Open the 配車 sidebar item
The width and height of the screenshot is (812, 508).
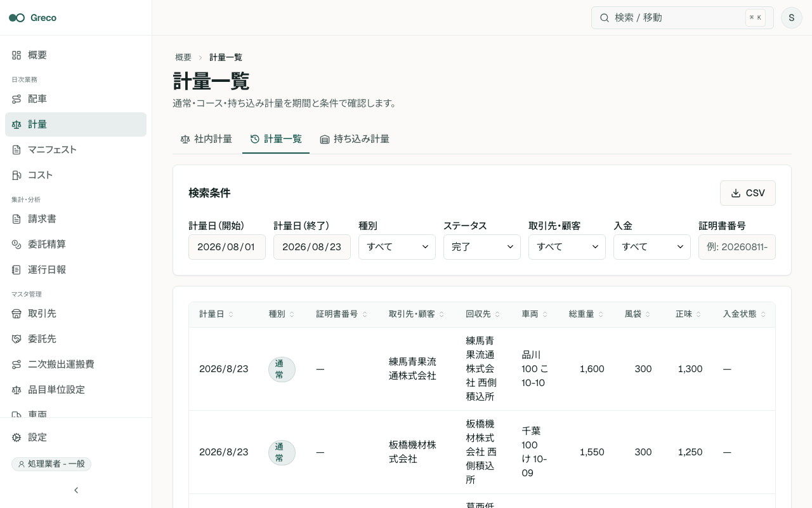coord(75,99)
